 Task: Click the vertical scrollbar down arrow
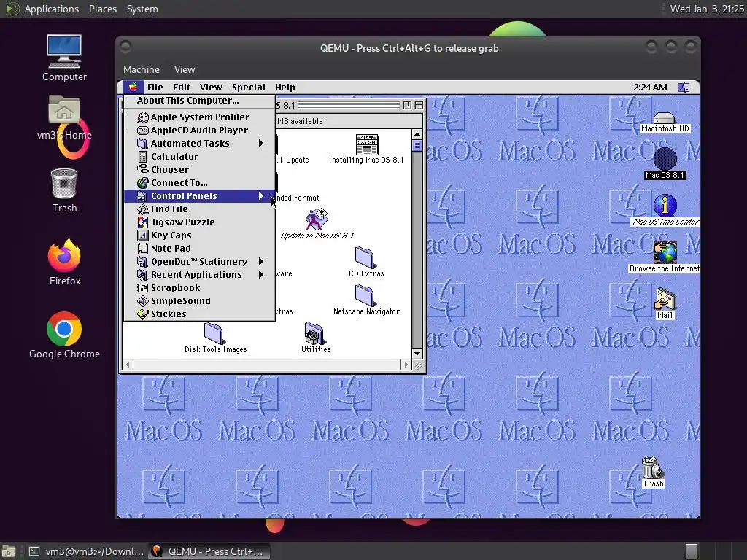(417, 354)
